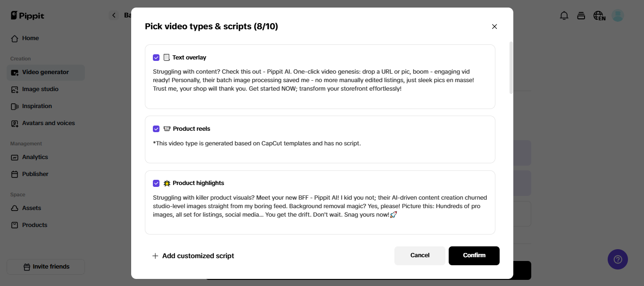Click the Invite friends button

click(x=46, y=267)
